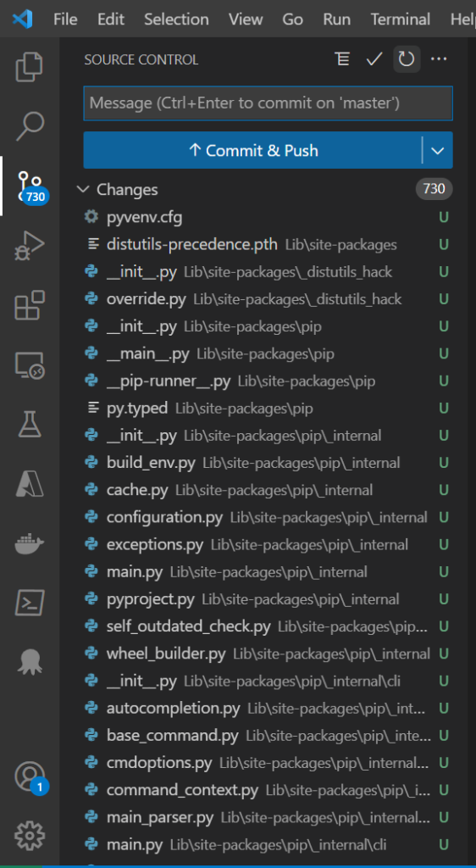Open the Azure view icon
The width and height of the screenshot is (476, 868).
point(30,484)
